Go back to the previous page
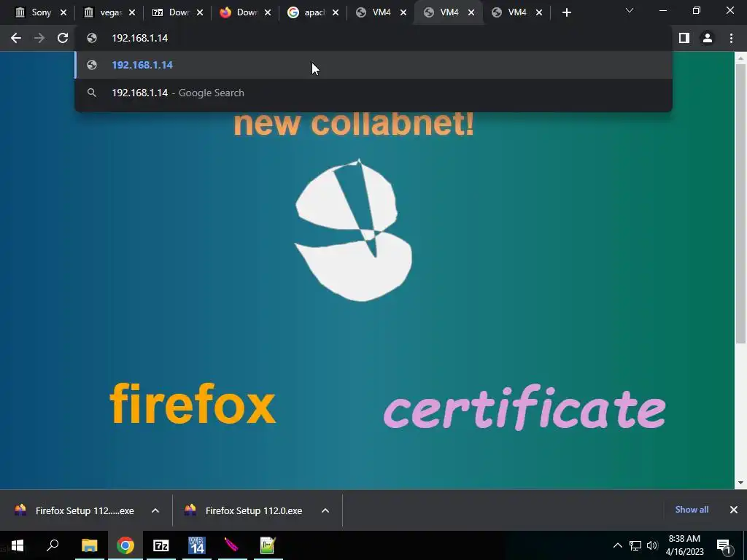747x560 pixels. click(x=16, y=38)
